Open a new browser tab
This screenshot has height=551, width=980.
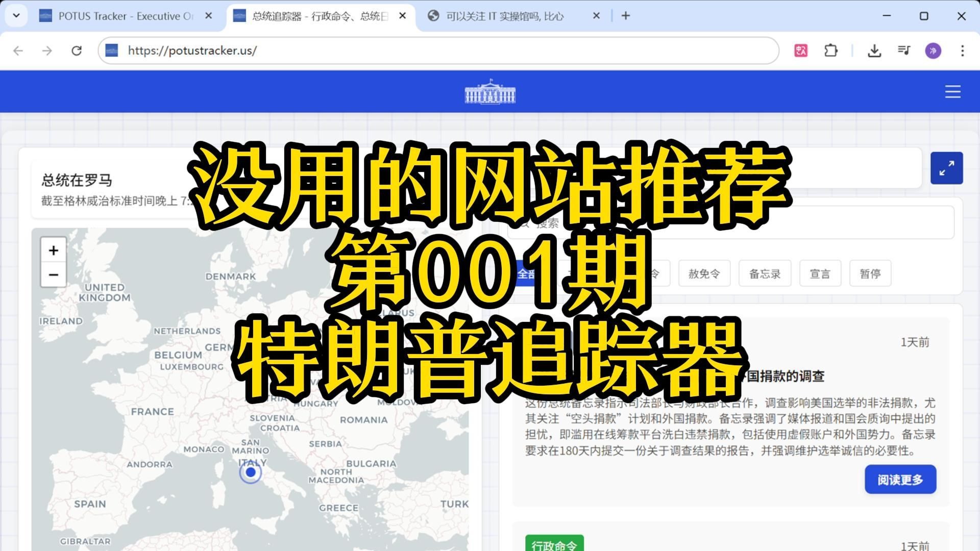pos(625,16)
